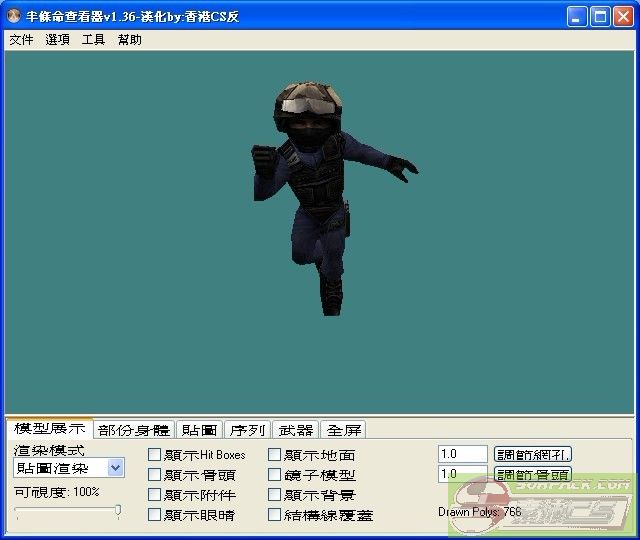Check the 顯示地面 option
This screenshot has width=640, height=540.
[275, 455]
